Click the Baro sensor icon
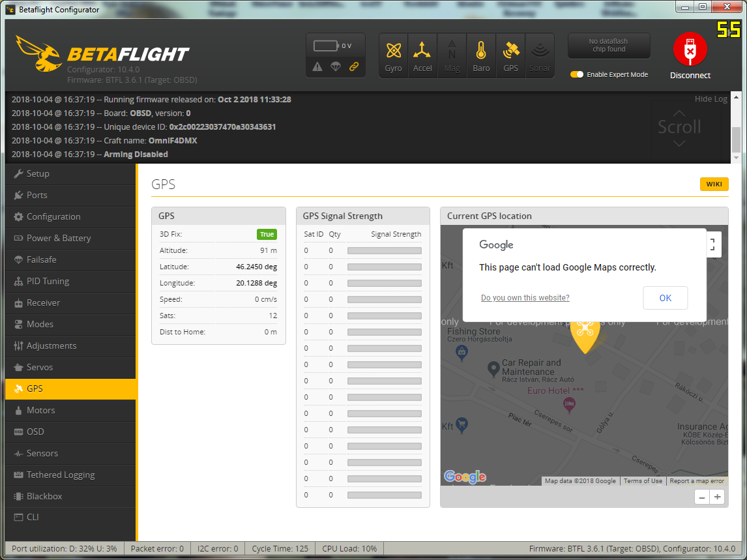The image size is (747, 560). click(x=481, y=55)
